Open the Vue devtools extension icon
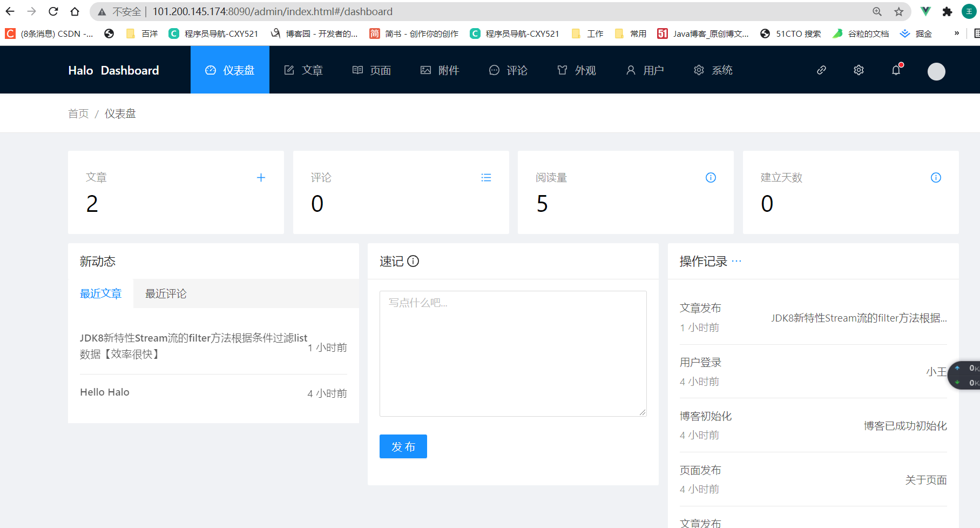This screenshot has width=980, height=528. coord(925,11)
